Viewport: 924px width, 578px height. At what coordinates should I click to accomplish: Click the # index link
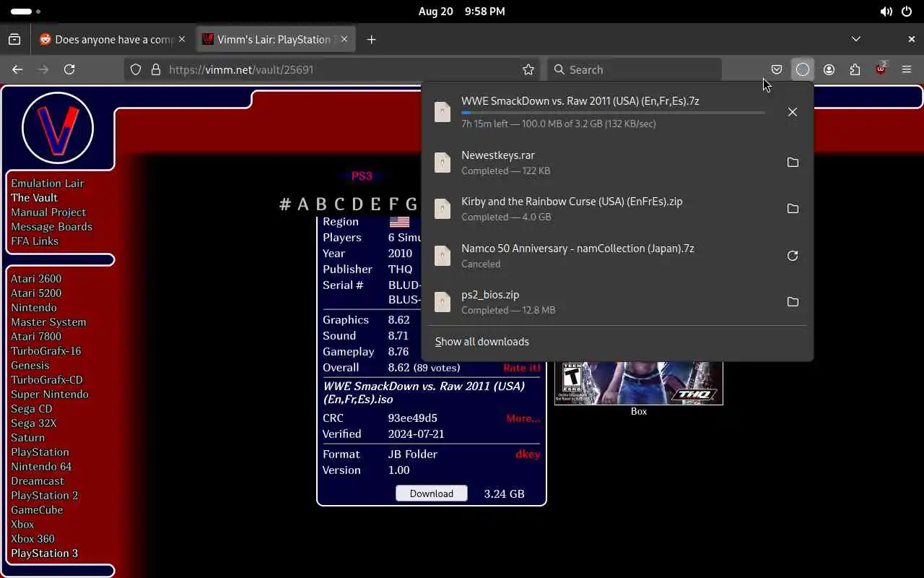click(x=285, y=204)
